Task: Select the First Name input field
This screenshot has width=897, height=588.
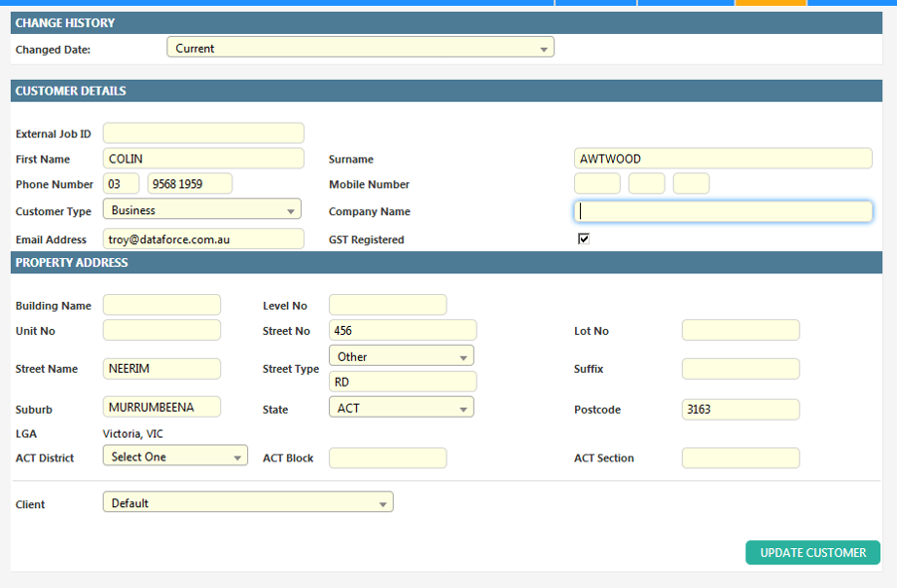Action: coord(203,158)
